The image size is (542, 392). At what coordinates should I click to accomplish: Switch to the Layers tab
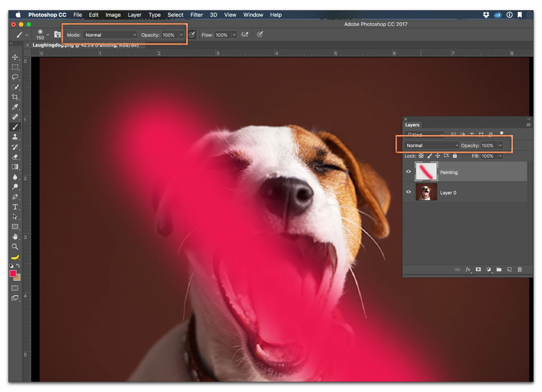[x=412, y=125]
